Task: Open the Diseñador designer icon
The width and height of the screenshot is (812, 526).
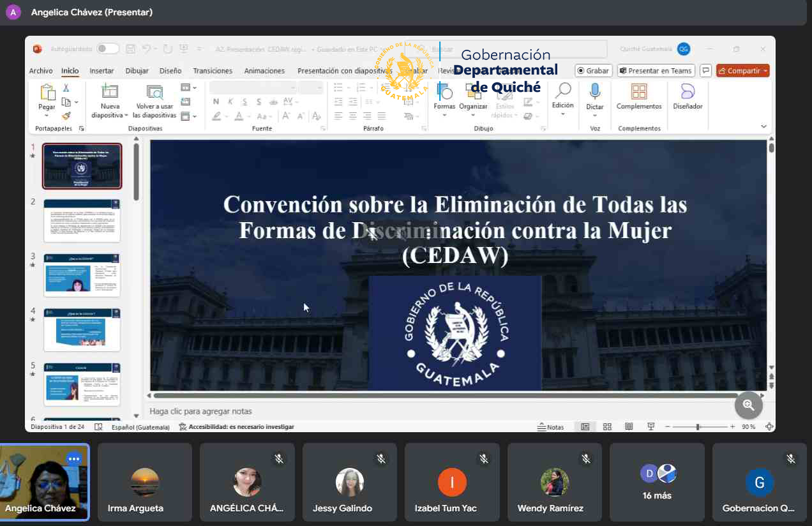Action: click(688, 92)
